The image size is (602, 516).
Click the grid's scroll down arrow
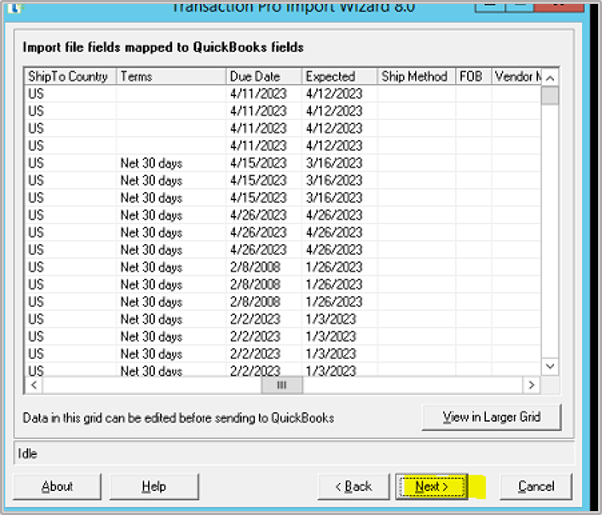coord(550,366)
